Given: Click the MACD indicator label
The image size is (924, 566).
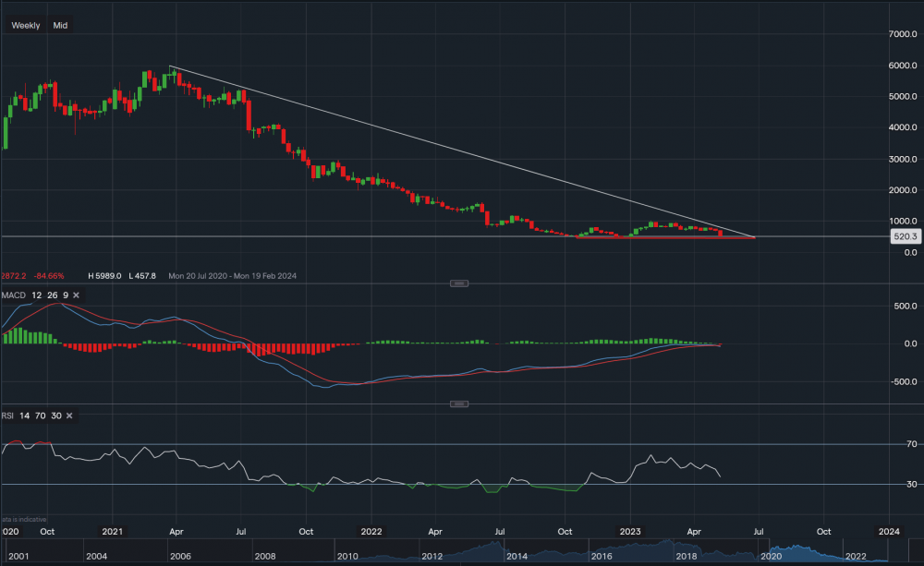Looking at the screenshot, I should (x=14, y=295).
